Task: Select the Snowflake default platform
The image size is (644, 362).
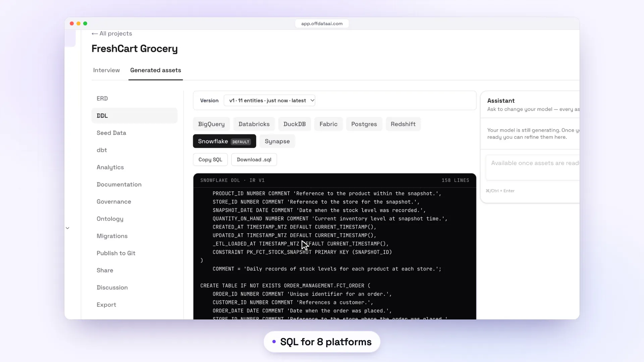Action: pyautogui.click(x=224, y=141)
